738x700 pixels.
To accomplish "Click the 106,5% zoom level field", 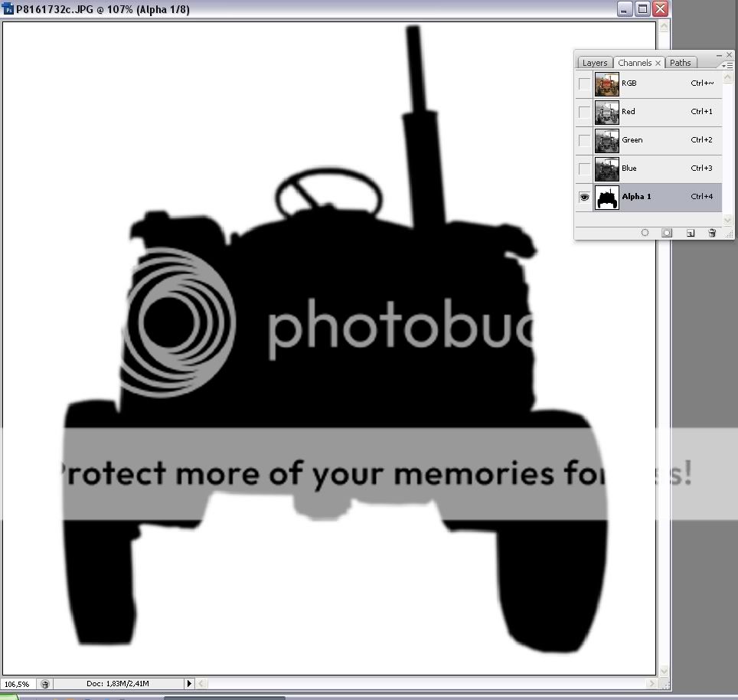I will [x=18, y=684].
